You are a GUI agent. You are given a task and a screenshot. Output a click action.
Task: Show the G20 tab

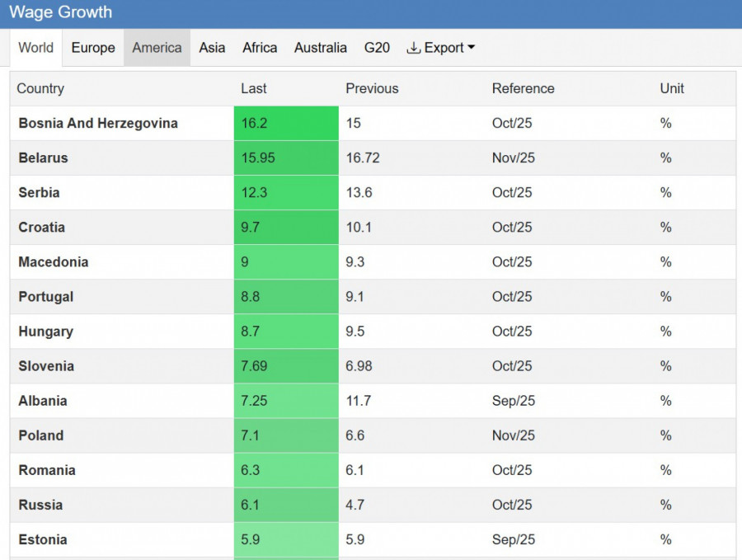click(x=377, y=48)
